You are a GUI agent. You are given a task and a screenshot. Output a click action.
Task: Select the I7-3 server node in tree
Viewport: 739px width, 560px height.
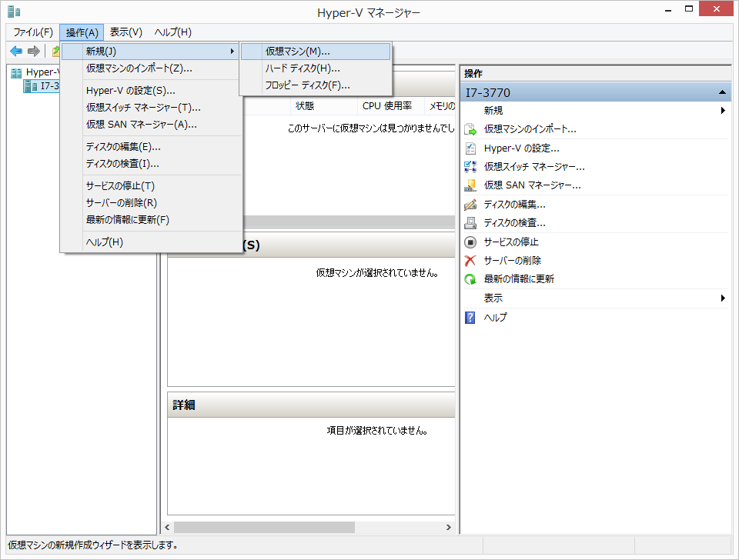coord(42,85)
